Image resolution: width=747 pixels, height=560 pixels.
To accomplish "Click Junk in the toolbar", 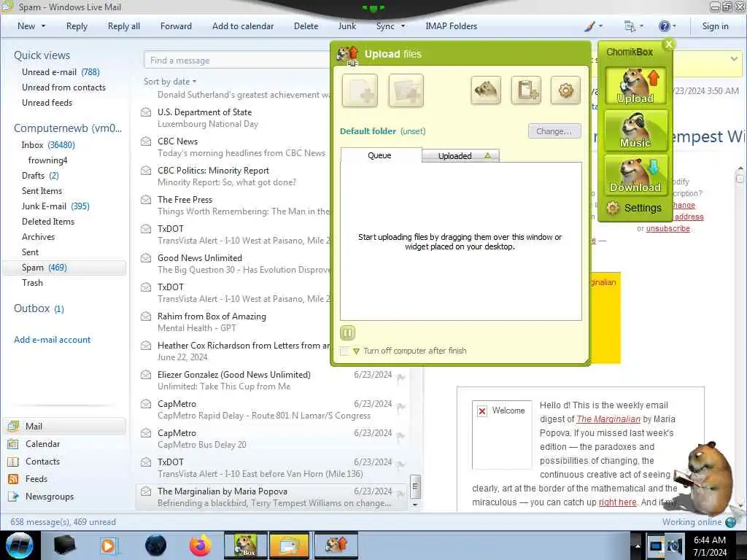I will [x=347, y=26].
